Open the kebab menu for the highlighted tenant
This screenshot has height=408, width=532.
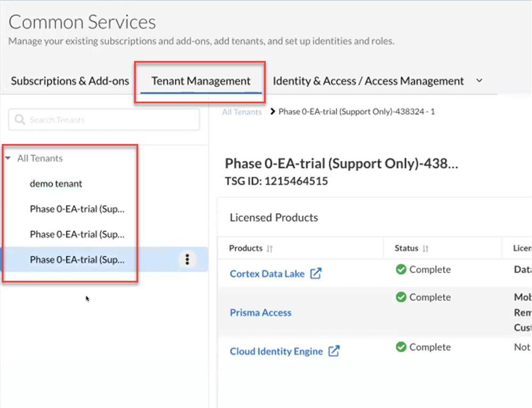pos(187,259)
